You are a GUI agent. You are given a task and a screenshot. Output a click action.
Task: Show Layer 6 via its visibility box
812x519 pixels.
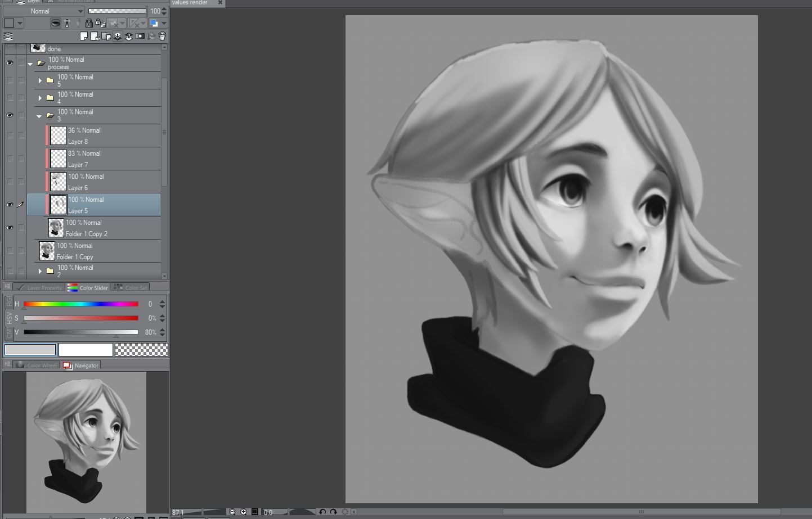pyautogui.click(x=10, y=182)
